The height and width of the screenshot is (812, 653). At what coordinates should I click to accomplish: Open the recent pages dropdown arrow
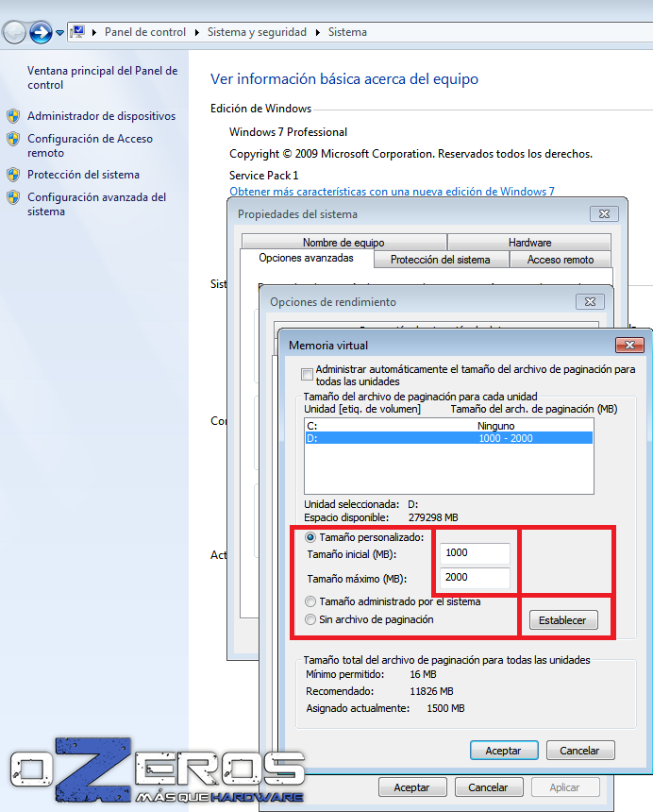[x=60, y=33]
